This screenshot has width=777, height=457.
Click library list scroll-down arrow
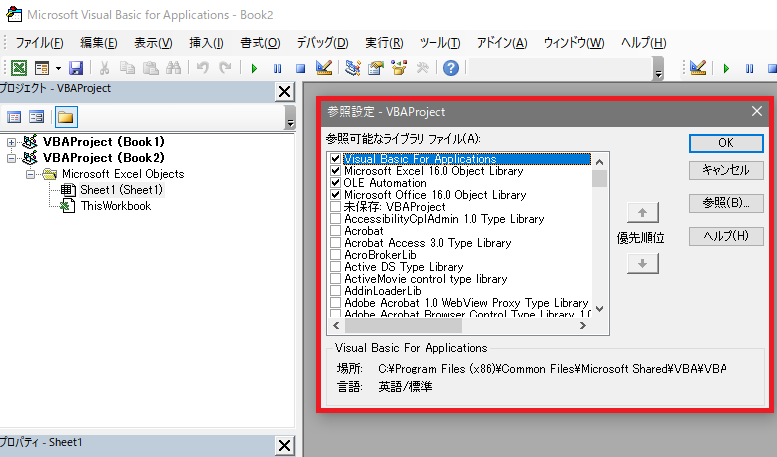click(x=600, y=309)
